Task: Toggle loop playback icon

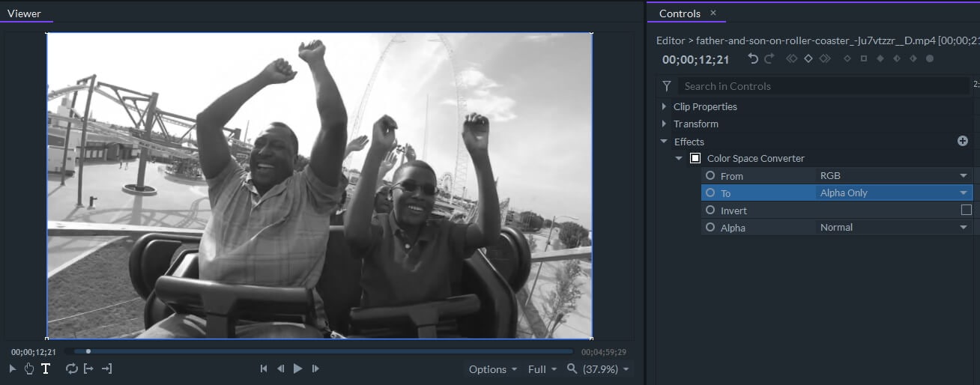Action: [72, 369]
